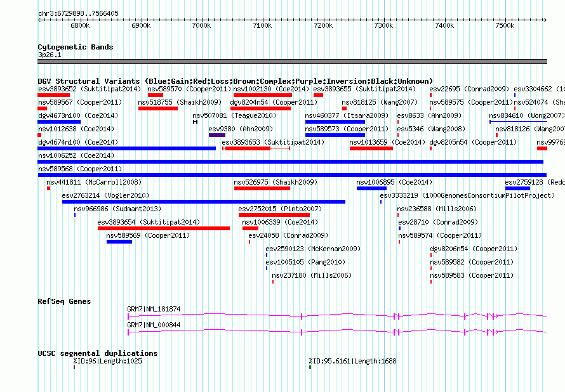Click the RefSeq Genes track title
565x392 pixels.
click(64, 301)
